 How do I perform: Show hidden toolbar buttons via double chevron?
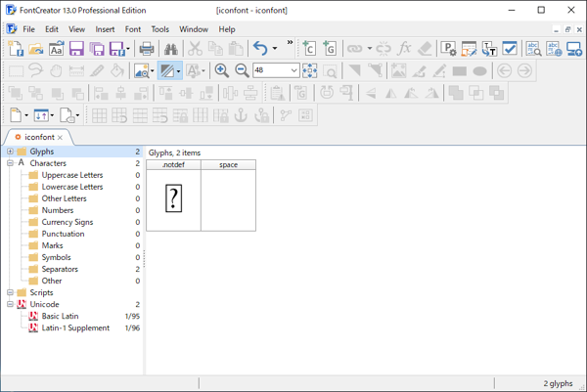pyautogui.click(x=290, y=42)
